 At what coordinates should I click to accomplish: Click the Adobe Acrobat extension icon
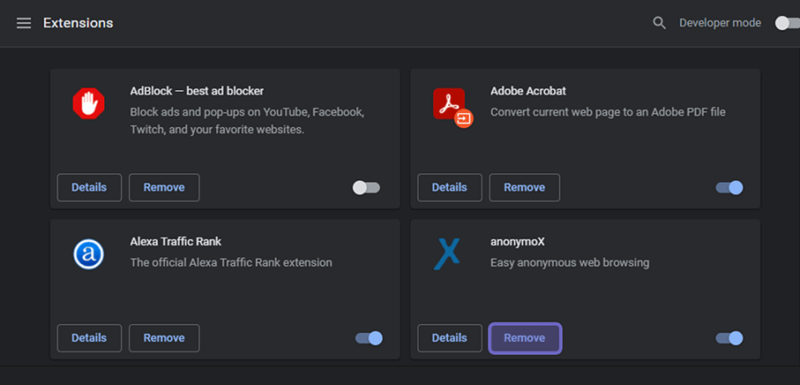[x=453, y=107]
